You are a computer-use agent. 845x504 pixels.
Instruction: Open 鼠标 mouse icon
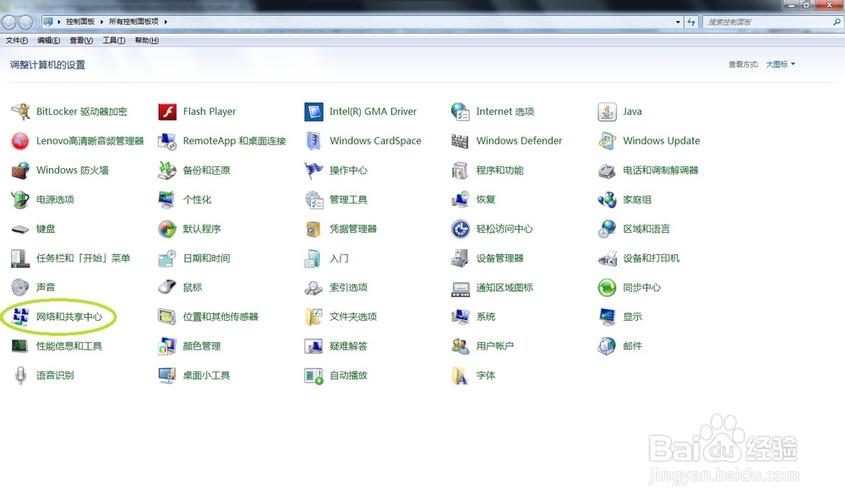(167, 288)
